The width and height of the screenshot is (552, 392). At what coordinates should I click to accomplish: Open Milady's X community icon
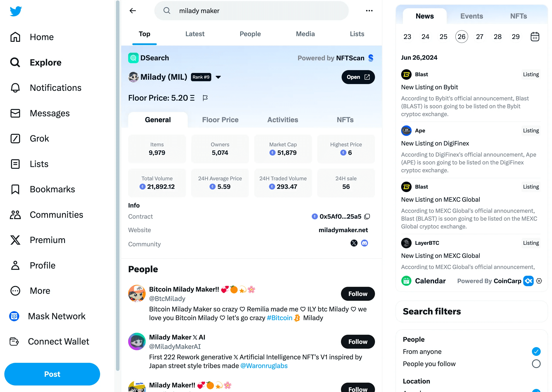(x=354, y=243)
